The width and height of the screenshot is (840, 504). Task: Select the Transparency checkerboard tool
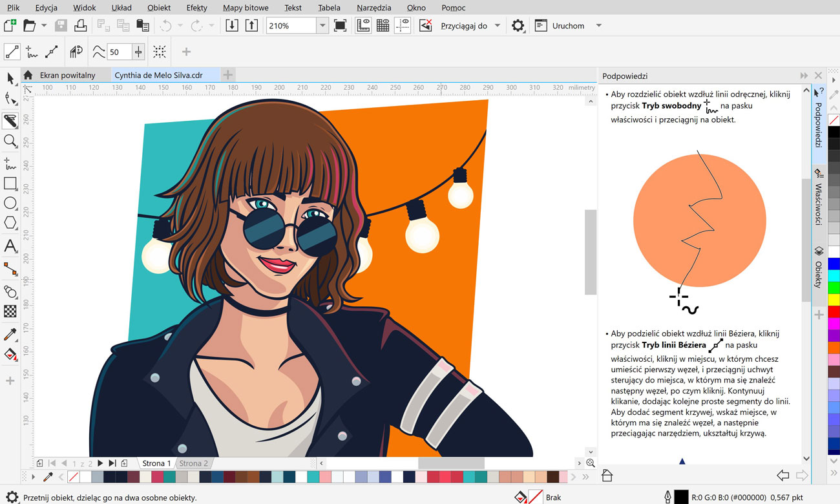point(10,311)
